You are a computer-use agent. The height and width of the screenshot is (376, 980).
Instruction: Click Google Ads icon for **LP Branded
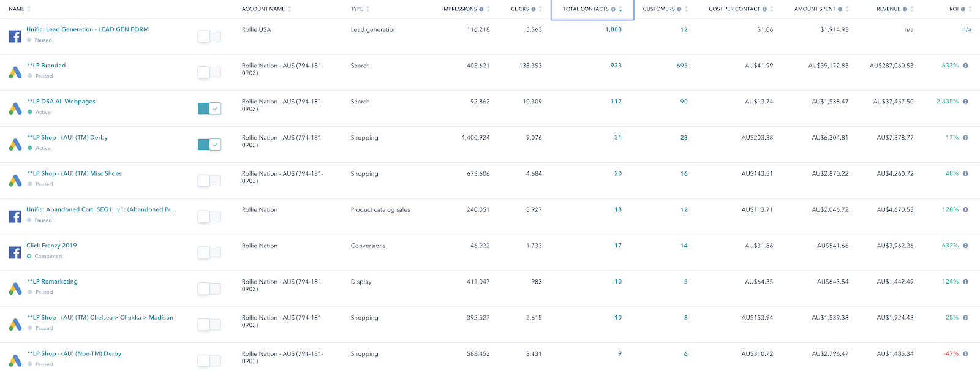click(x=15, y=72)
